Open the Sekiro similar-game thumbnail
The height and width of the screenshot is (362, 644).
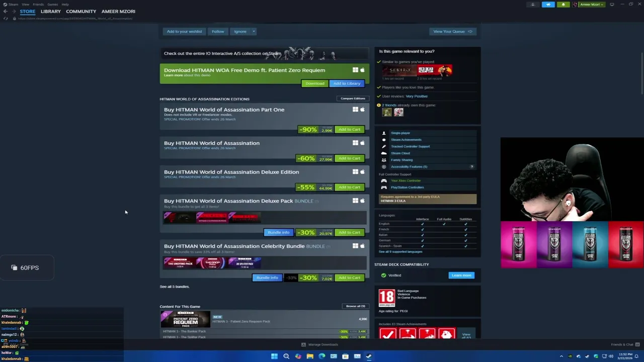click(399, 70)
